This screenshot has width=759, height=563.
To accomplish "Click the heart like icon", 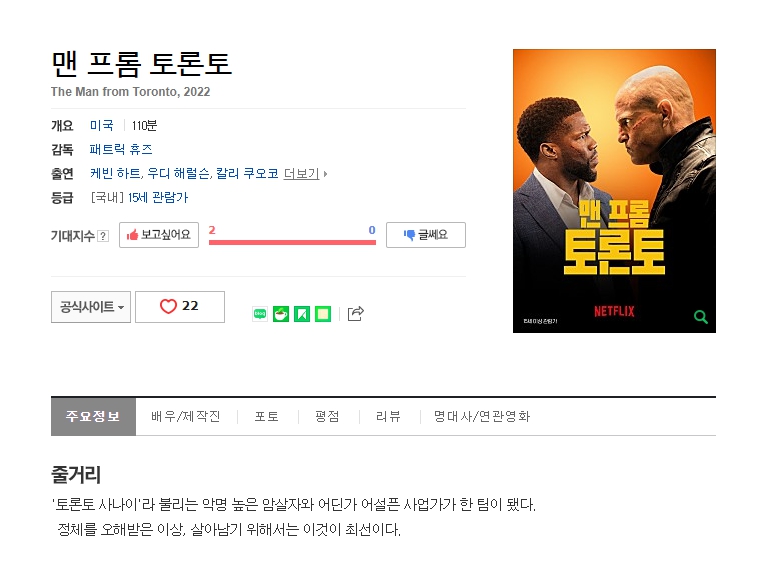I will click(x=168, y=306).
